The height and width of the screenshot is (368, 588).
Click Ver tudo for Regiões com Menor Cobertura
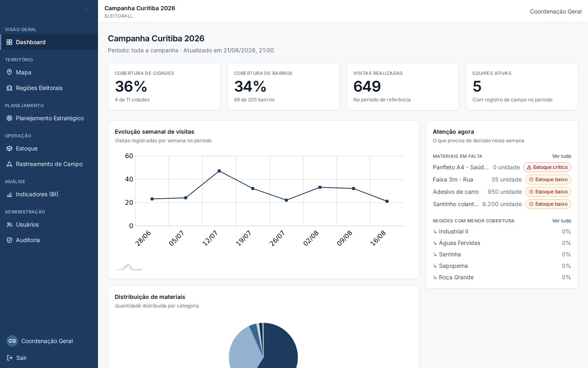561,221
